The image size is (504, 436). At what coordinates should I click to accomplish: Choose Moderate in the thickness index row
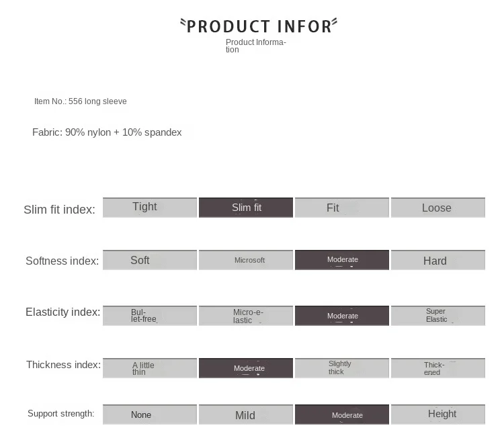[x=246, y=368]
